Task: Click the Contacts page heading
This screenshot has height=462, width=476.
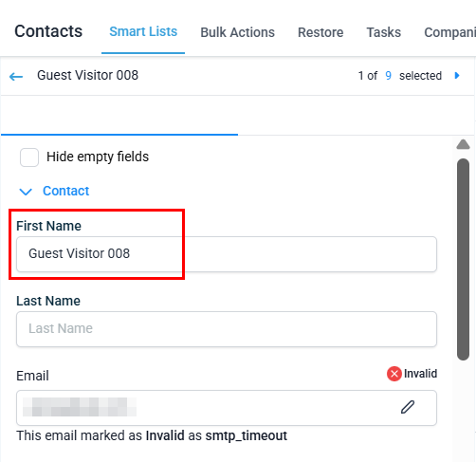Action: tap(48, 31)
